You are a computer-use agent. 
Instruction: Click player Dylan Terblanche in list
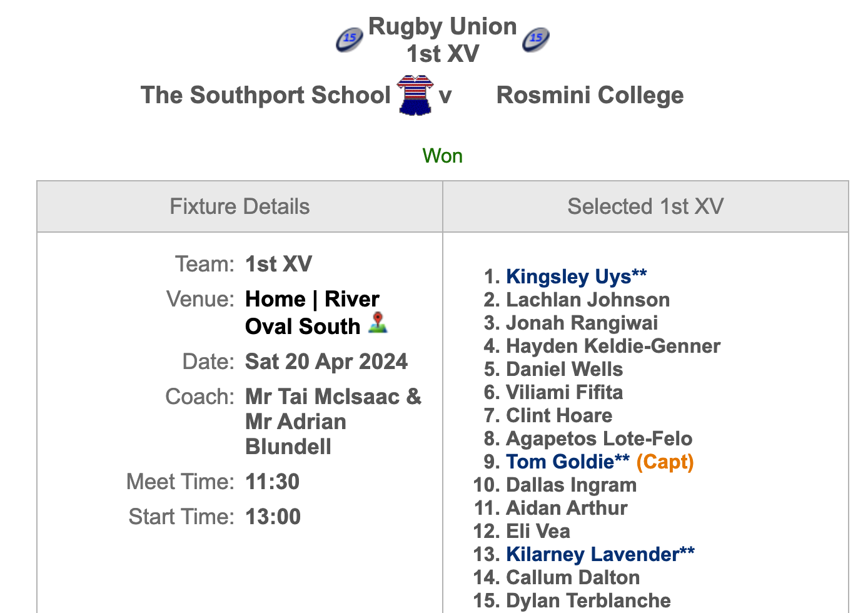pyautogui.click(x=588, y=600)
